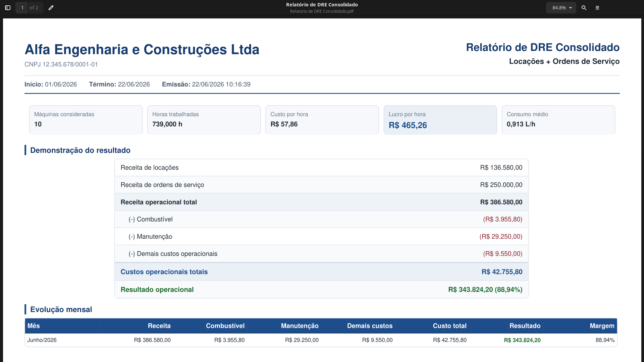Click the Relatório de DRE Consolidado heading
Viewport: 644px width, 362px height.
[x=543, y=47]
